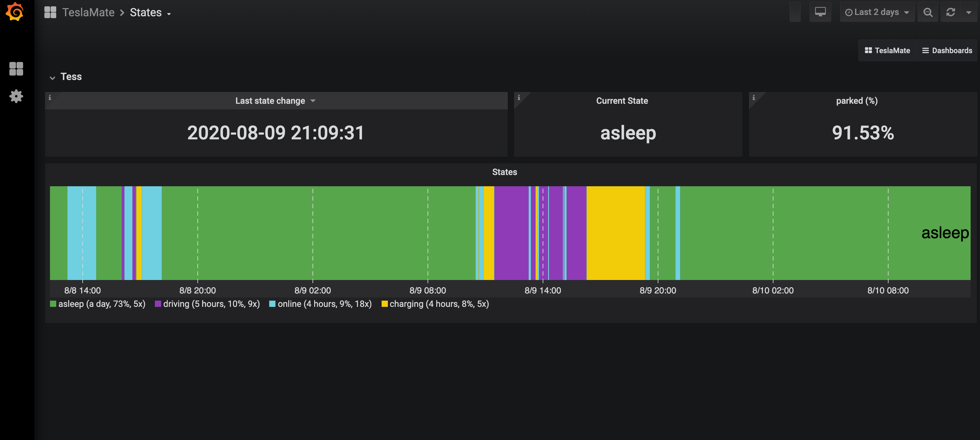Click the asleep value in Current State
The width and height of the screenshot is (980, 440).
tap(628, 133)
